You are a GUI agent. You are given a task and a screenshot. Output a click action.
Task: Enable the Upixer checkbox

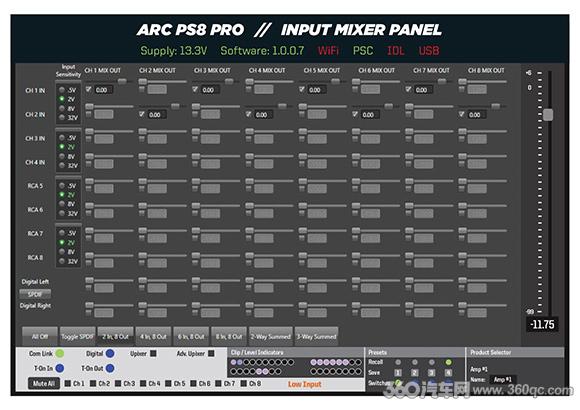click(x=153, y=353)
